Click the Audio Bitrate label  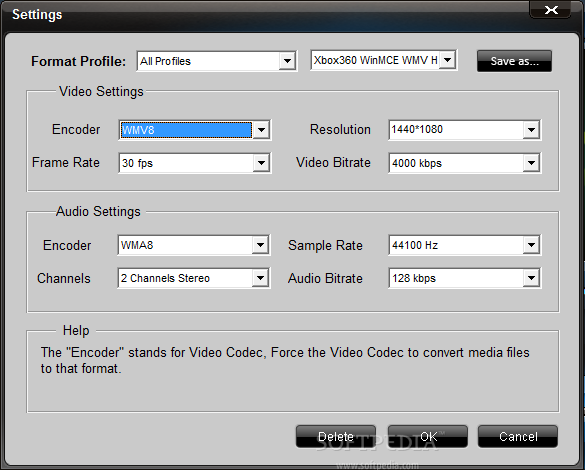click(x=325, y=278)
